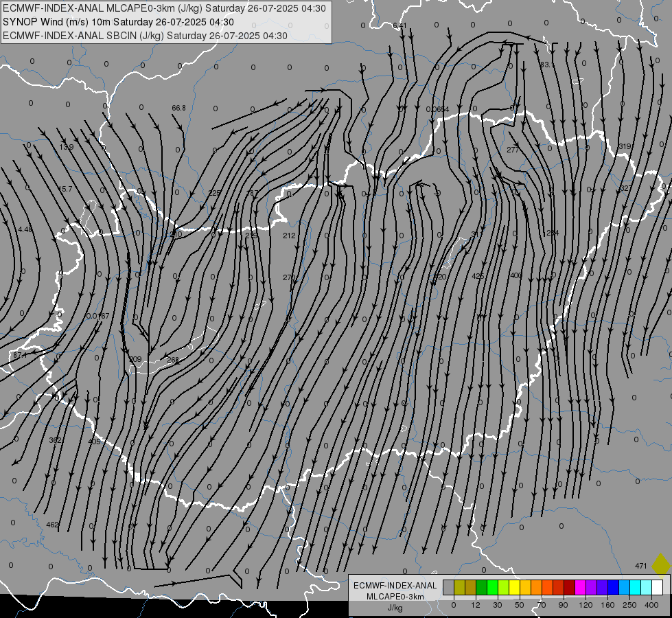The image size is (672, 618).
Task: Click the map value 362
Action: click(56, 440)
